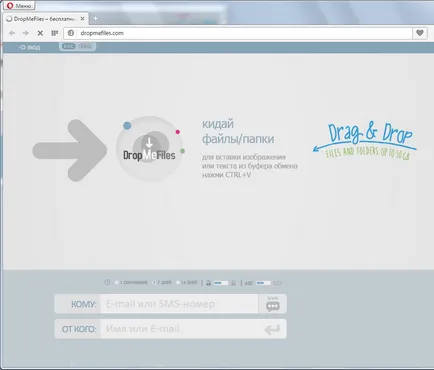
Task: Click the Вход login link
Action: [30, 47]
